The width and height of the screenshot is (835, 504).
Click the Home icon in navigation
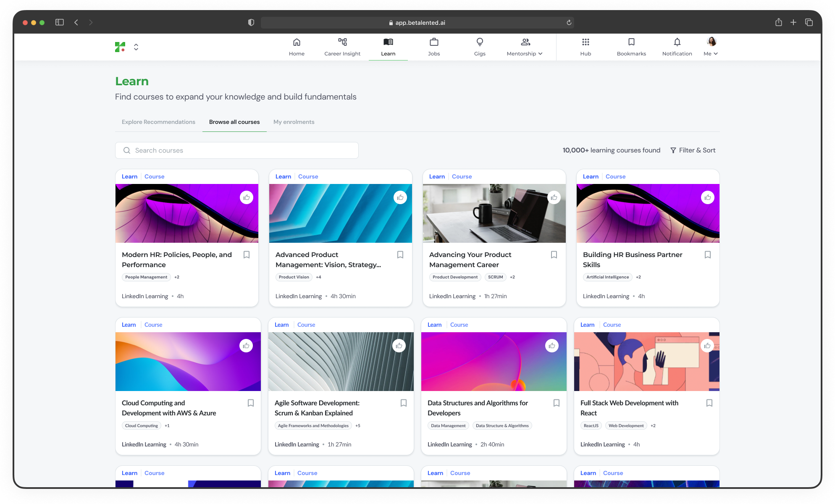point(297,42)
